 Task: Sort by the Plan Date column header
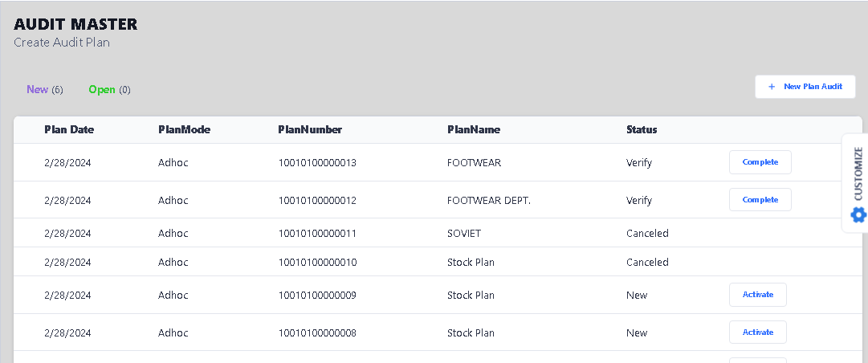click(x=69, y=130)
